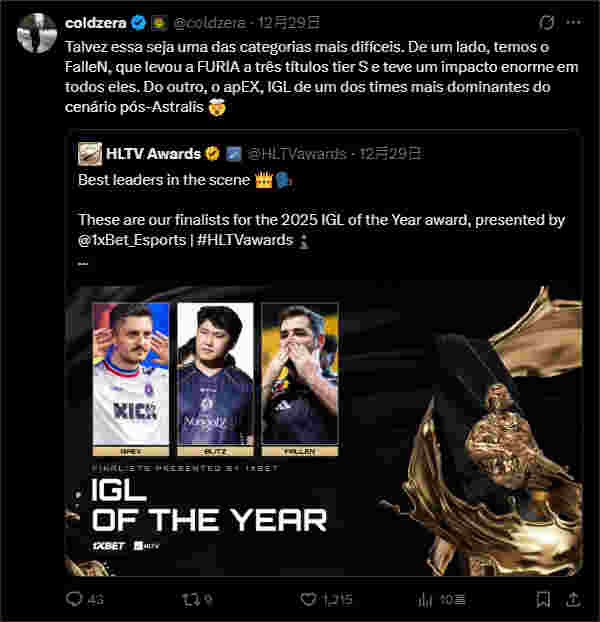Open coldzera's profile avatar
This screenshot has height=622, width=600.
[x=36, y=33]
